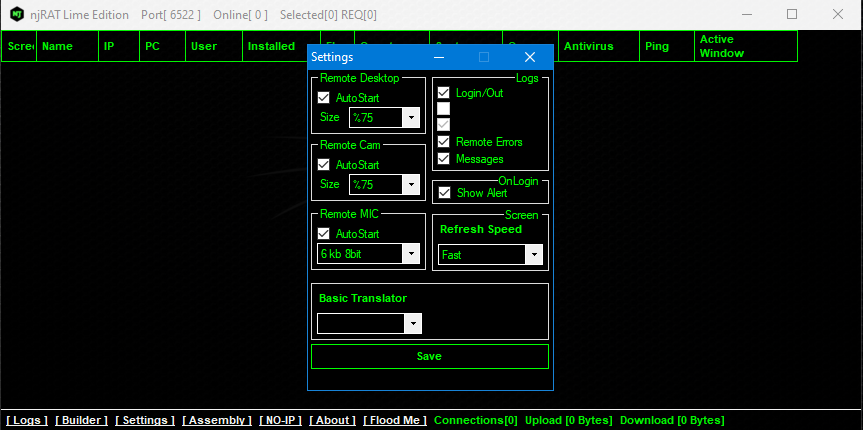Expand the 6 kb 8bit MIC quality dropdown
The width and height of the screenshot is (863, 430).
(412, 254)
